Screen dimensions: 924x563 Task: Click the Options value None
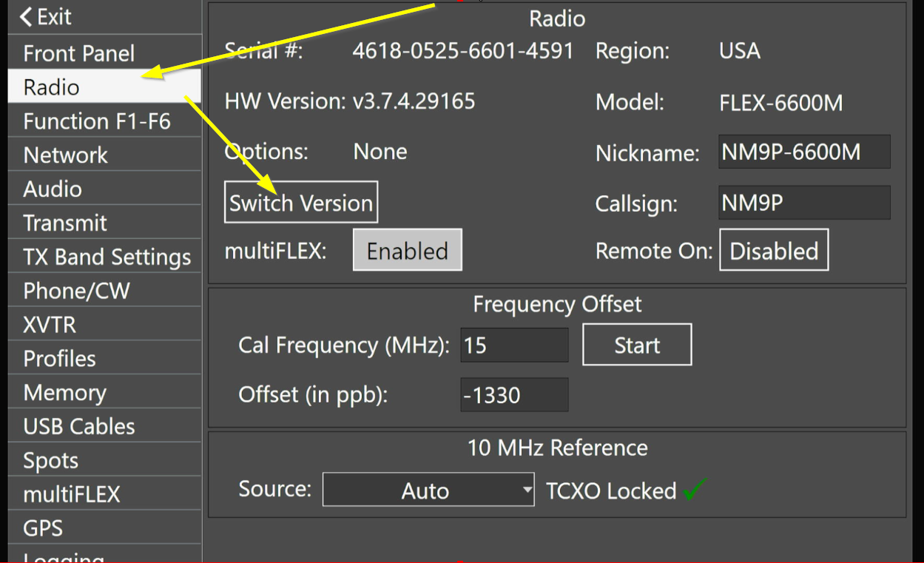tap(380, 152)
